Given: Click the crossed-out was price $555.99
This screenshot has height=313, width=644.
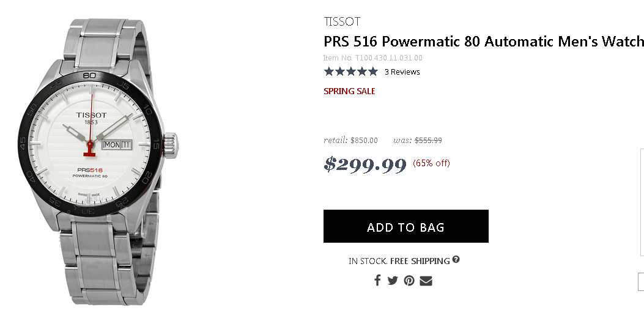Looking at the screenshot, I should [x=428, y=141].
